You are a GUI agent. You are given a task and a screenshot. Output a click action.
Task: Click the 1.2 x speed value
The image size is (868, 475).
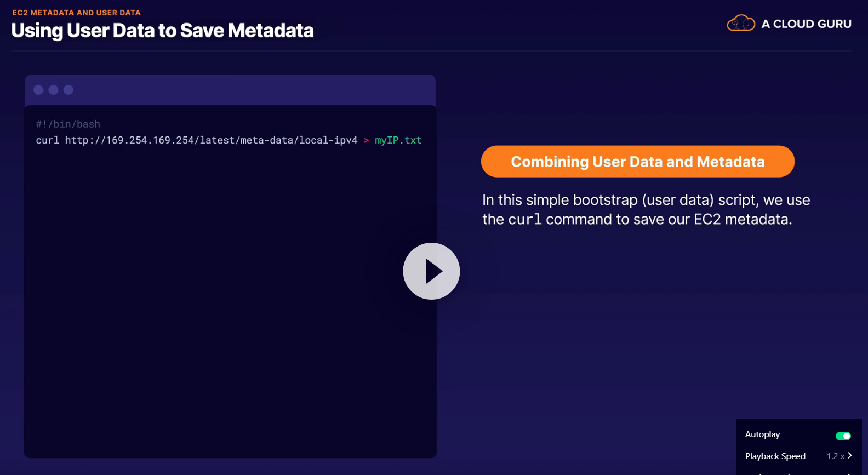835,456
